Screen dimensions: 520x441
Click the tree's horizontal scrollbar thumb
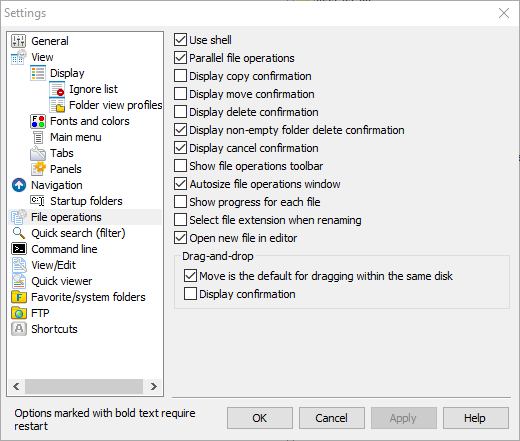pyautogui.click(x=84, y=387)
